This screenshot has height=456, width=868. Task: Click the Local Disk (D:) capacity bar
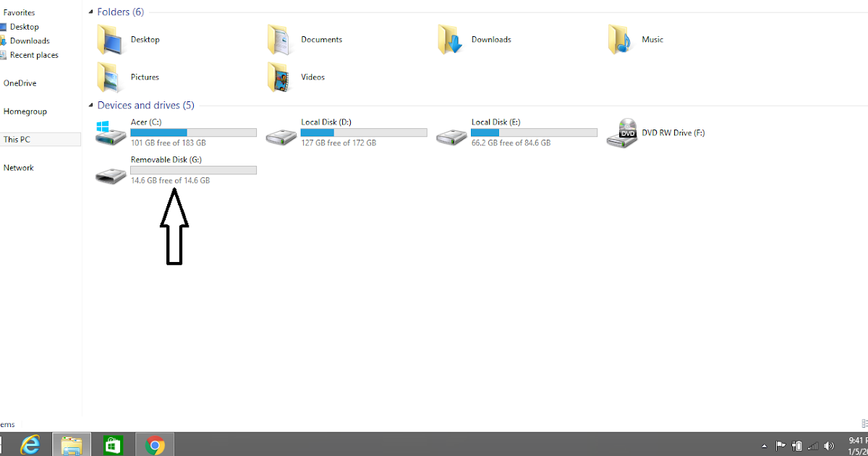363,132
